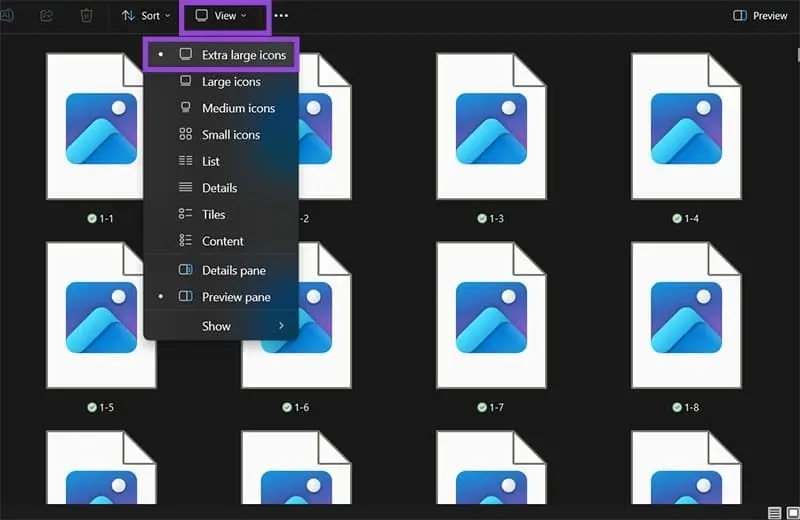Select Extra large icons view
Image resolution: width=800 pixels, height=520 pixels.
221,55
